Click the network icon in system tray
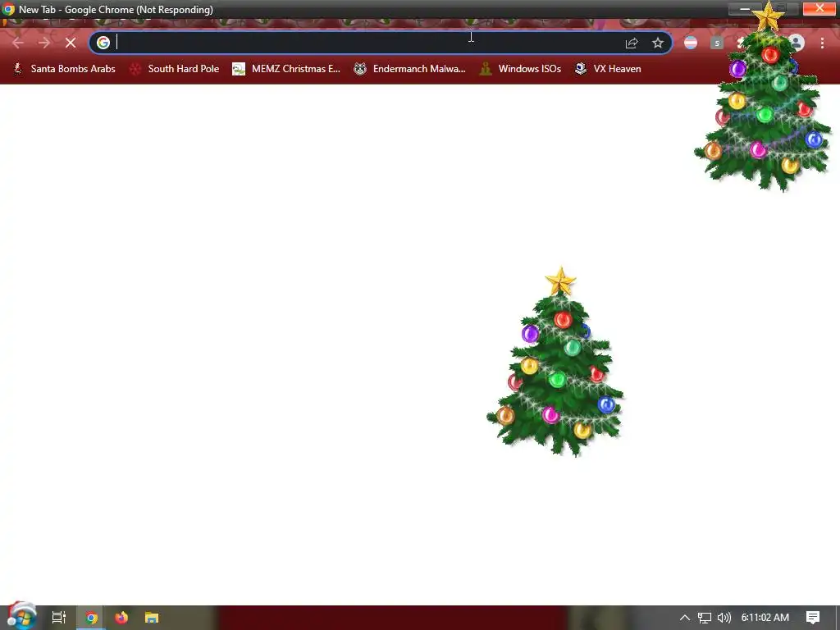The height and width of the screenshot is (630, 840). click(x=705, y=618)
